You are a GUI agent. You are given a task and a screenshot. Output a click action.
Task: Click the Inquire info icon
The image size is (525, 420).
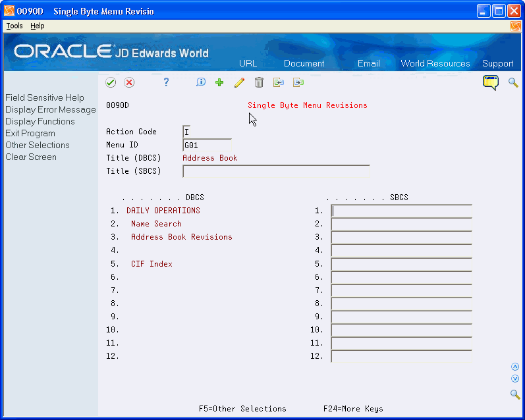(200, 82)
